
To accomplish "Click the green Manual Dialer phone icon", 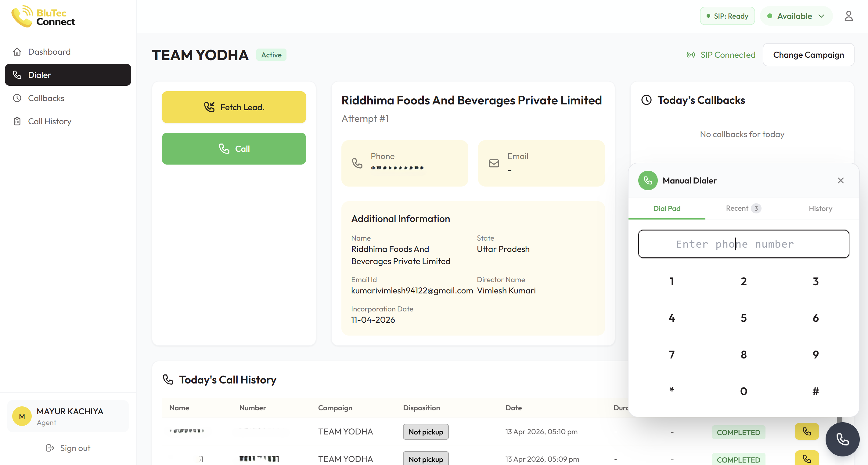I will (647, 180).
